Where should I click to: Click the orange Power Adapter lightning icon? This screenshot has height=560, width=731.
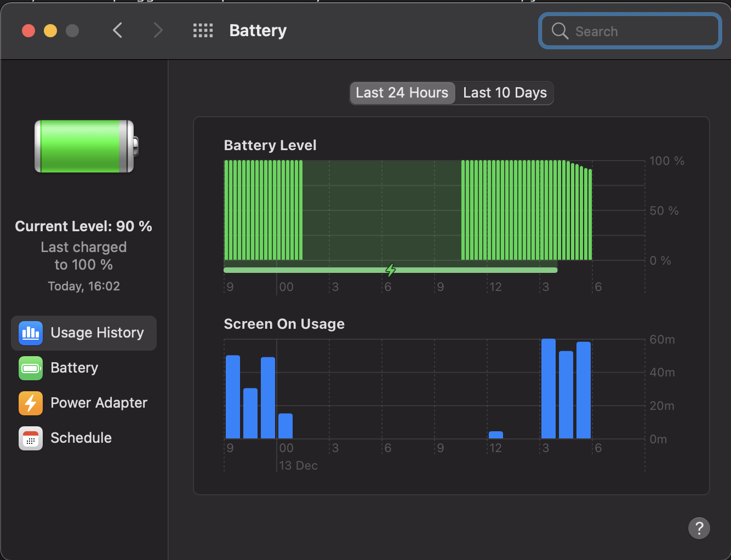[31, 403]
